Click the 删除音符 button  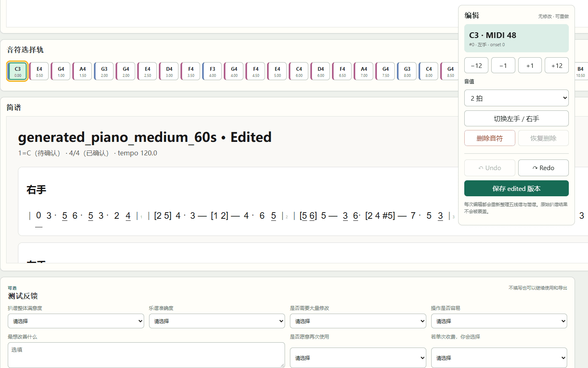pyautogui.click(x=490, y=138)
